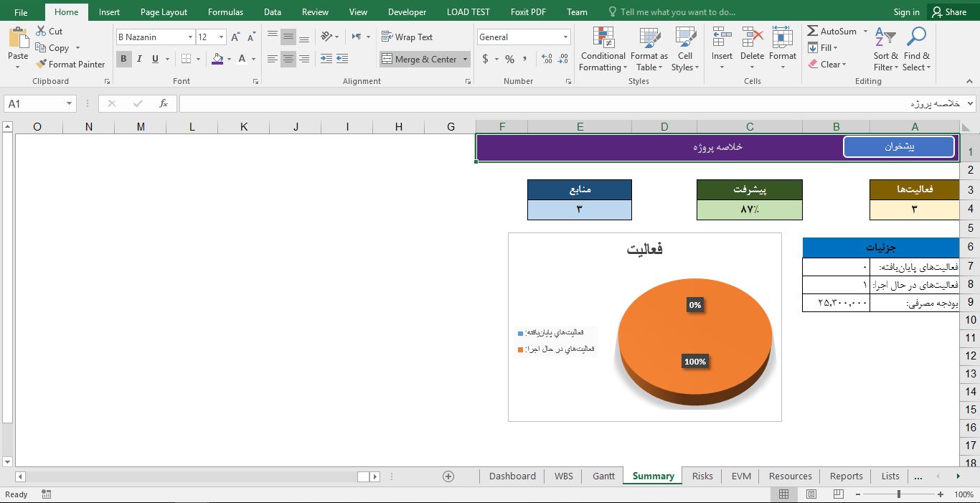The width and height of the screenshot is (980, 503).
Task: Click the Percent Style icon
Action: point(509,60)
